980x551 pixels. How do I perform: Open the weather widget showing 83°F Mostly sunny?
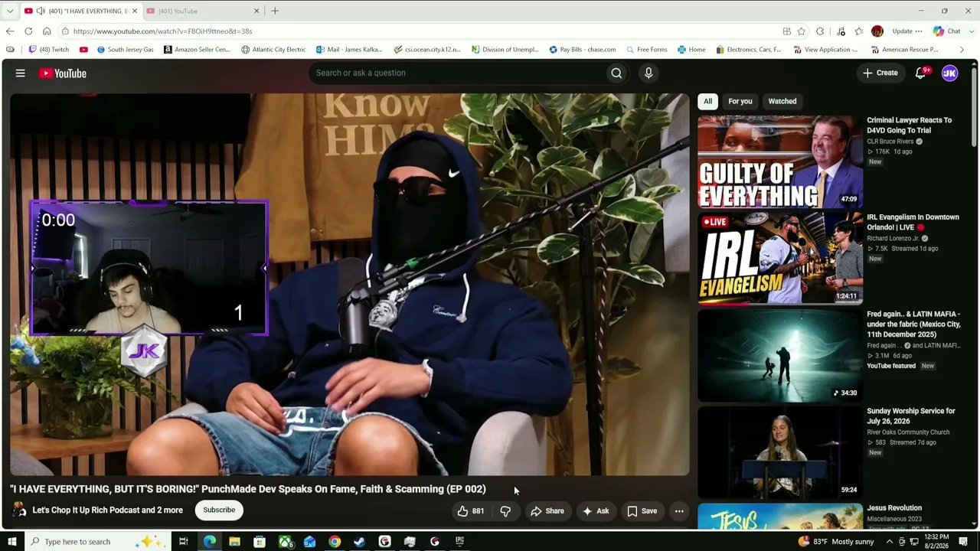[835, 542]
